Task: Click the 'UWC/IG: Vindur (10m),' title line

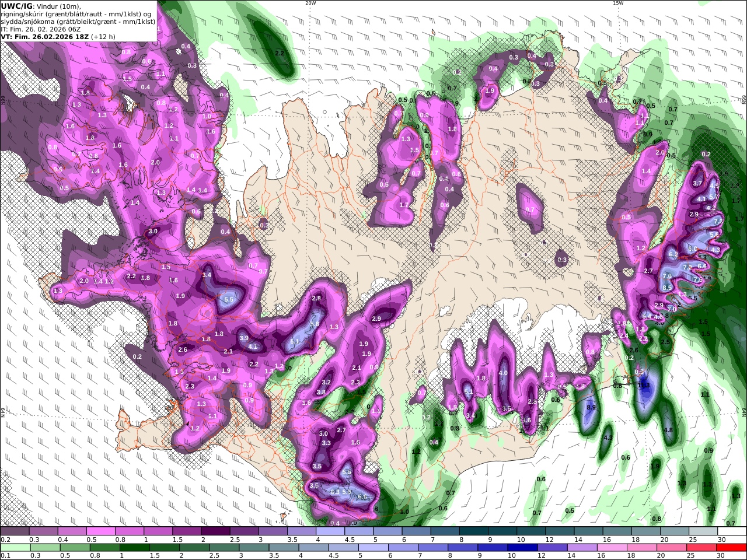Action: click(41, 6)
